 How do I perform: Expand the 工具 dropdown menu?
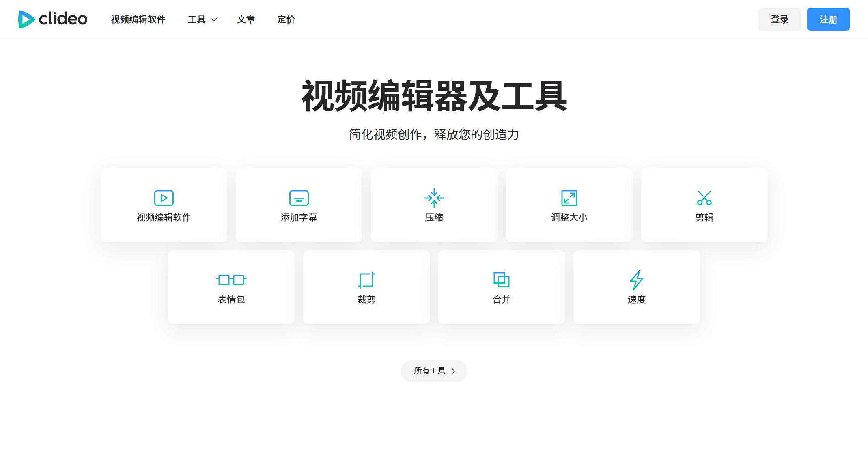pos(202,19)
